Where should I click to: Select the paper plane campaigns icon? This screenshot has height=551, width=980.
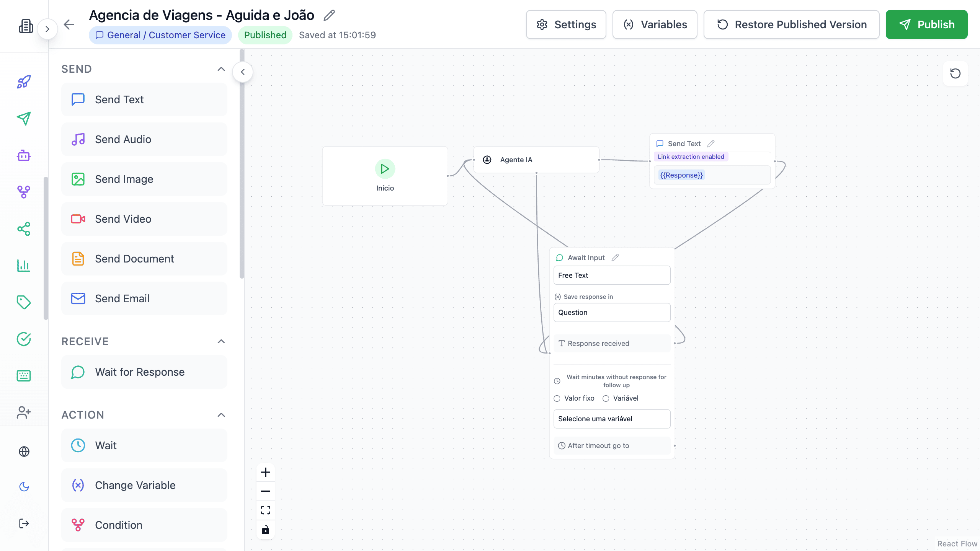[23, 118]
